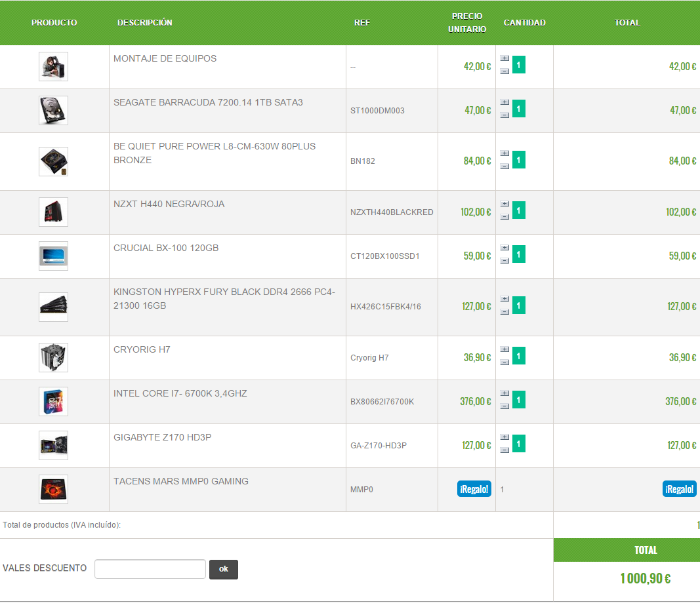Open CRYORIG H7 product link
The width and height of the screenshot is (700, 607).
[142, 349]
